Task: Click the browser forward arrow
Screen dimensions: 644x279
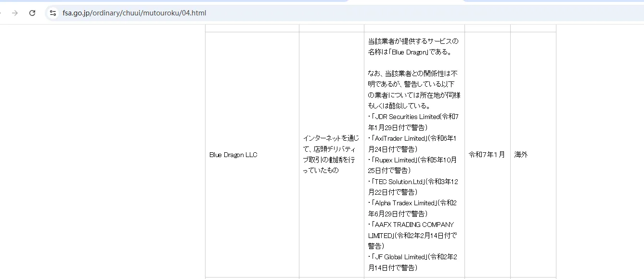Action: 15,13
